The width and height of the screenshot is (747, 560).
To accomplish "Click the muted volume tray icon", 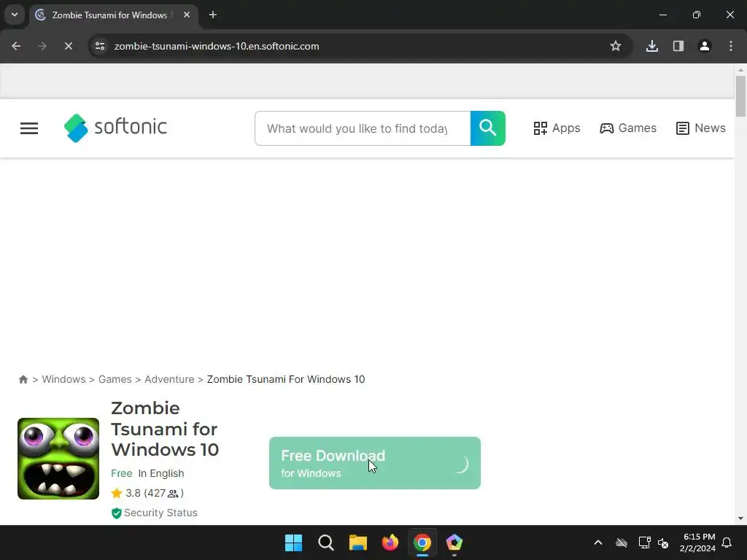I will [663, 542].
